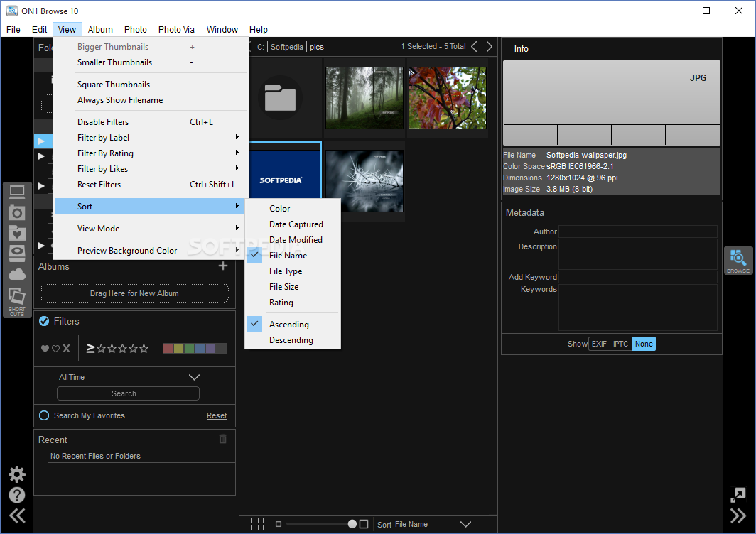Viewport: 756px width, 534px height.
Task: Show EXIF metadata
Action: [599, 344]
